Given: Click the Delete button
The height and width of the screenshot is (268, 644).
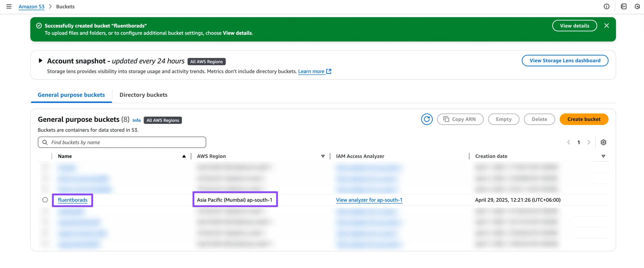Looking at the screenshot, I should pyautogui.click(x=539, y=119).
